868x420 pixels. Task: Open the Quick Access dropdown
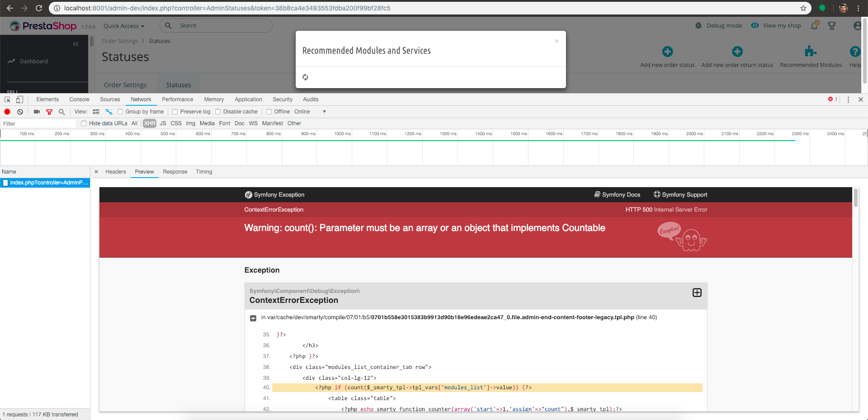click(123, 26)
